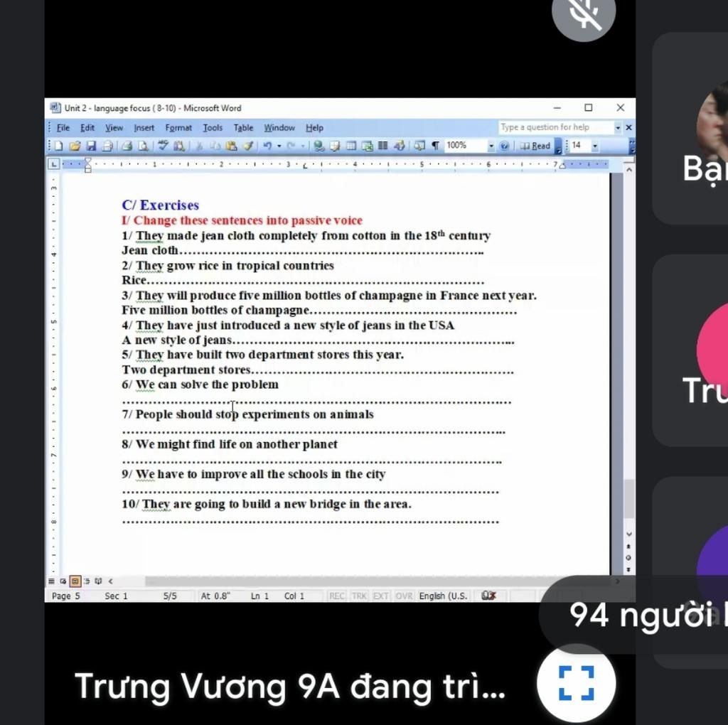Open Standard toolbar options arrow after Read
The width and height of the screenshot is (728, 725).
click(558, 146)
